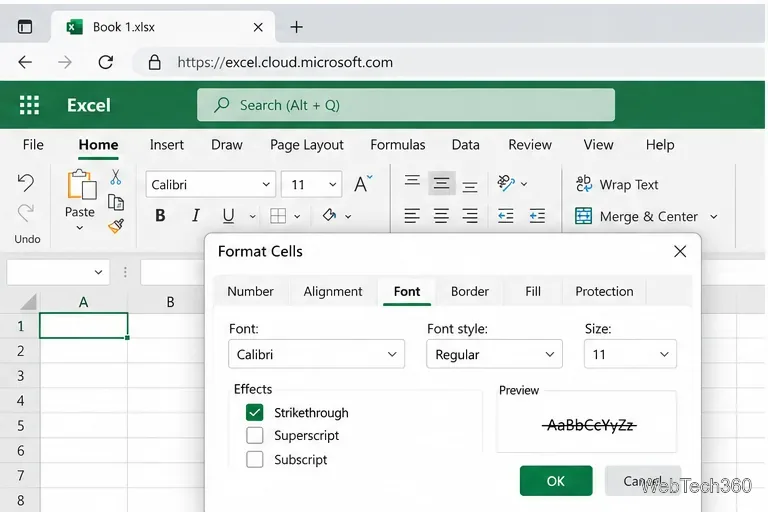Click the Cut scissors icon
The width and height of the screenshot is (768, 512).
(x=116, y=177)
